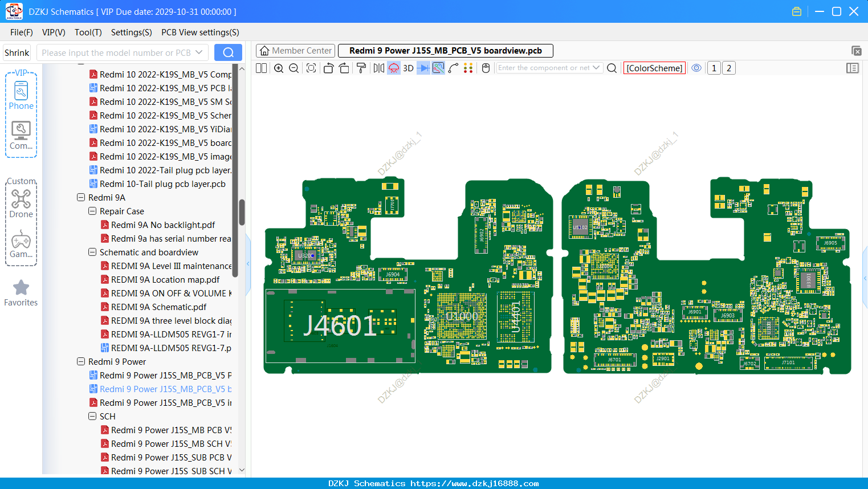Collapse Schematic and boardview folder

(92, 252)
